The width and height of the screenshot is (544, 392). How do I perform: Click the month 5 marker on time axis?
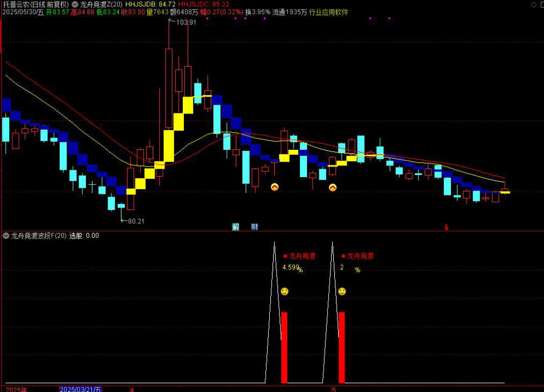coord(334,389)
